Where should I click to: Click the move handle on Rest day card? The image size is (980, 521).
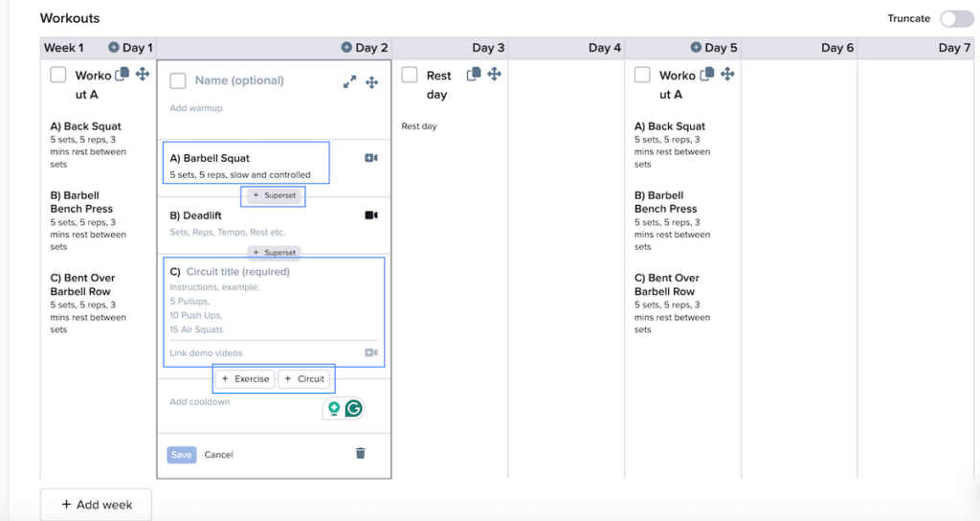(x=495, y=75)
